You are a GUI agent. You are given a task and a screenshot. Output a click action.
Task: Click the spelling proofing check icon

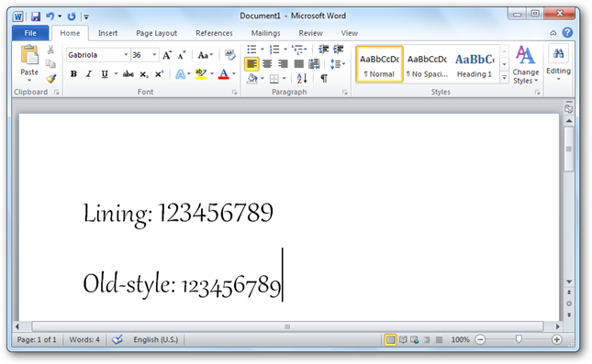tap(117, 339)
